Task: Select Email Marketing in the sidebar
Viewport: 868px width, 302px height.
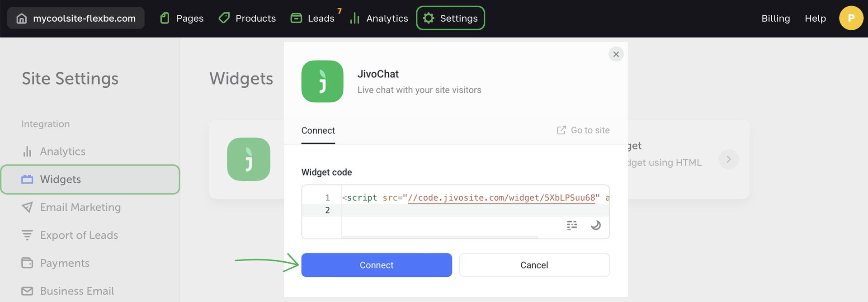Action: pos(80,207)
